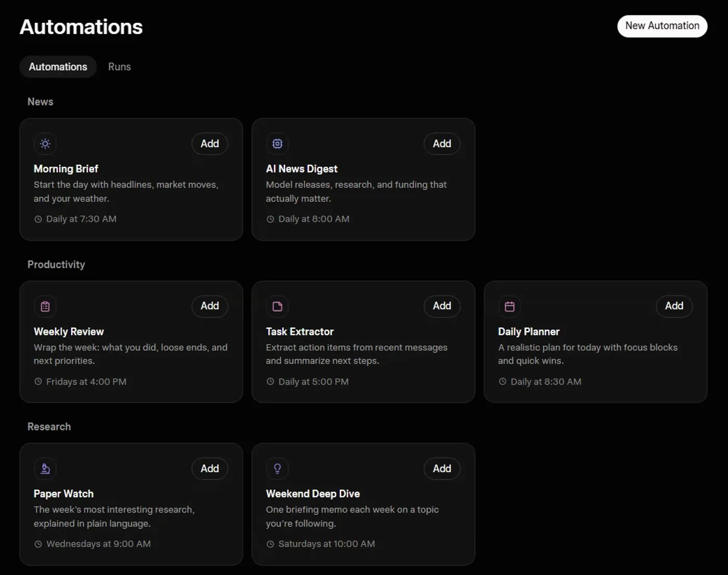Click the 'Wednesdays at 9:00 AM' schedule text

point(98,544)
